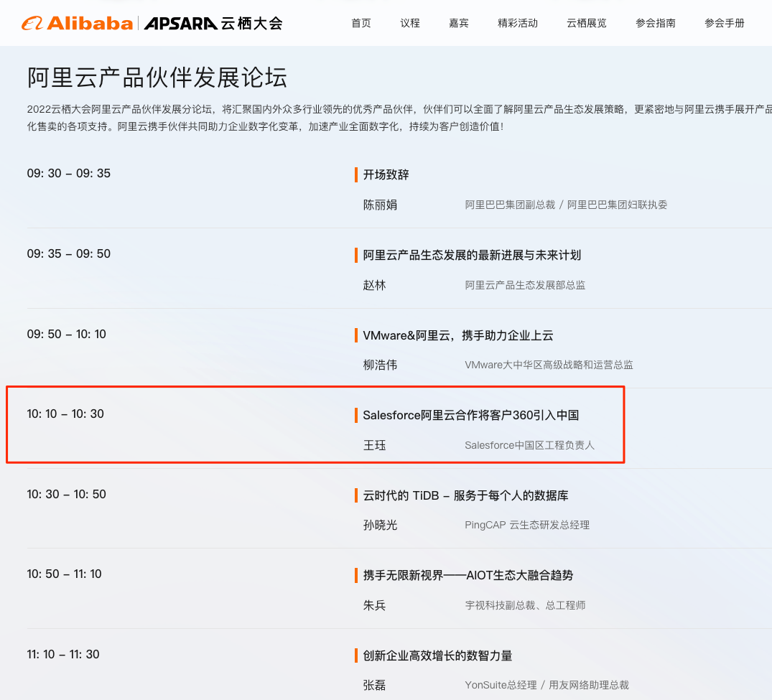The width and height of the screenshot is (772, 700).
Task: Click the Alibaba logo
Action: (x=77, y=23)
